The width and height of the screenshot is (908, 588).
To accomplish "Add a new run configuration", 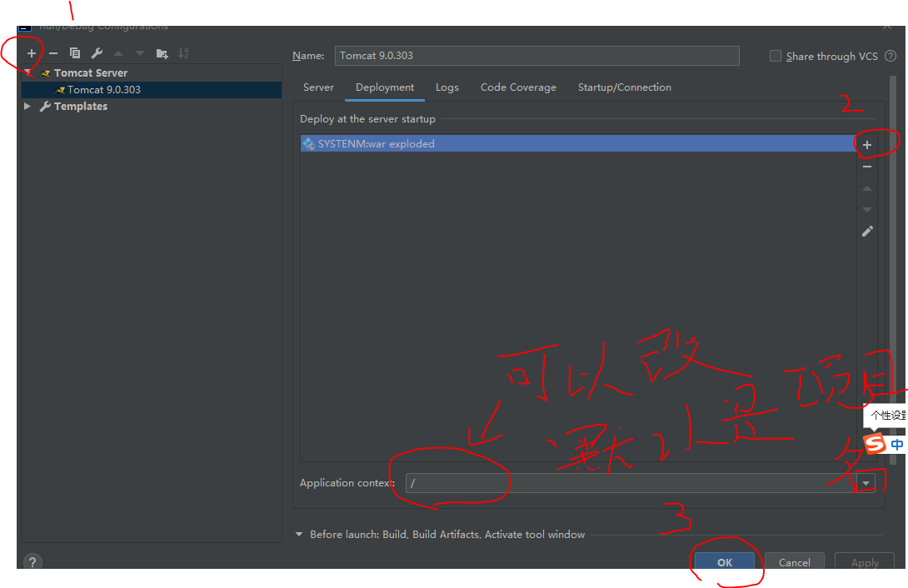I will pyautogui.click(x=32, y=53).
